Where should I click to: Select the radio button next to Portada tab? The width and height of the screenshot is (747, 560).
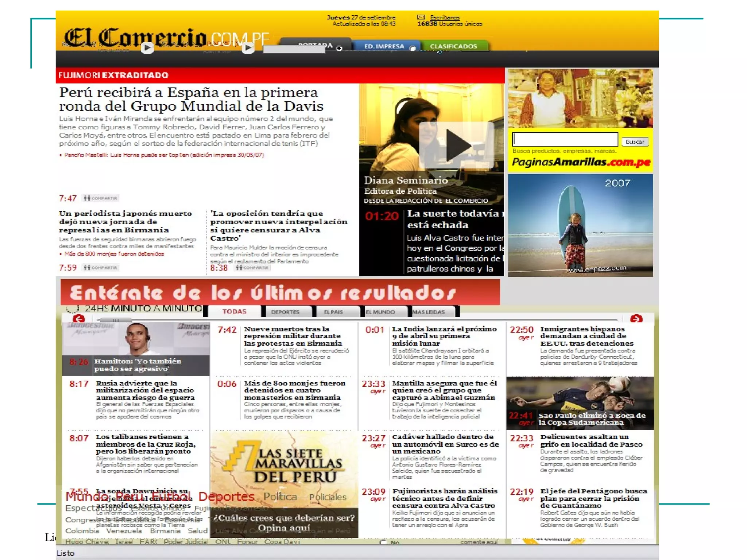coord(339,48)
